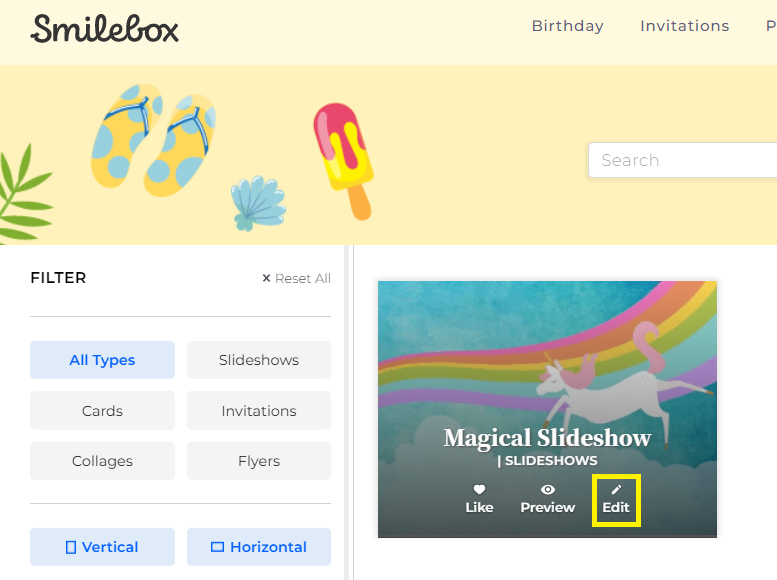Click the horizontal rectangle orientation icon
Image resolution: width=777 pixels, height=580 pixels.
(218, 547)
